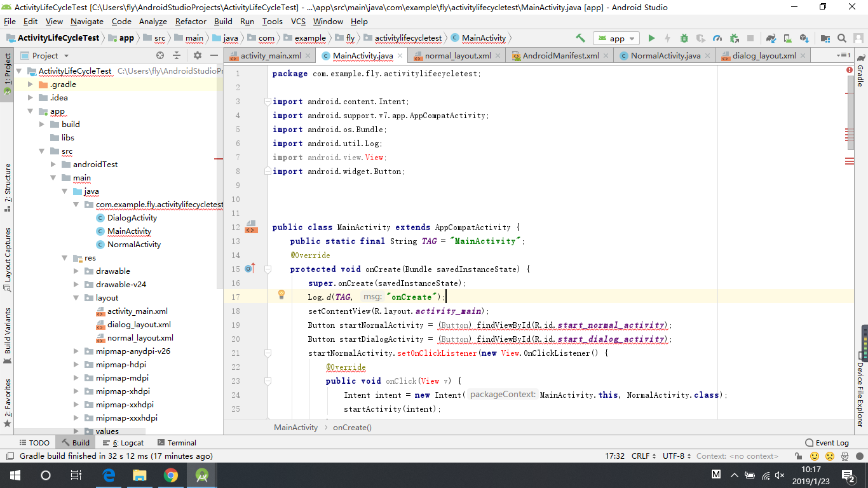Open the CRLF line separator dropdown

(644, 456)
